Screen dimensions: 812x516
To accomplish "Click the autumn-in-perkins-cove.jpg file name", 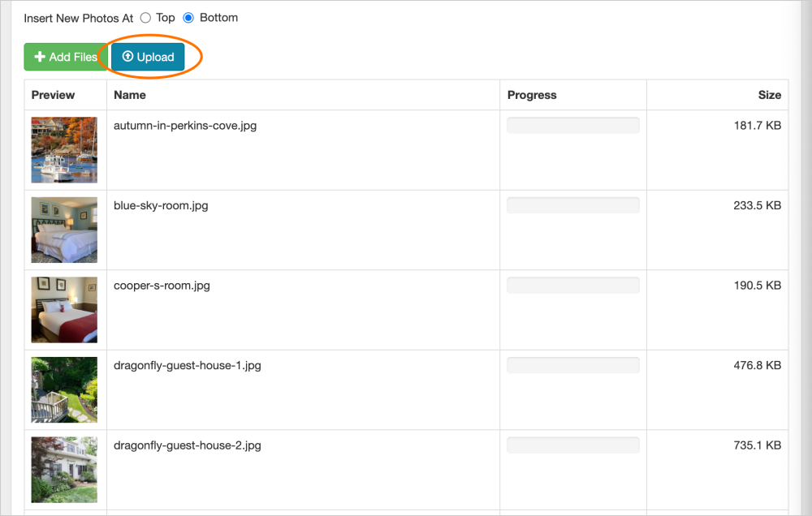I will tap(187, 126).
